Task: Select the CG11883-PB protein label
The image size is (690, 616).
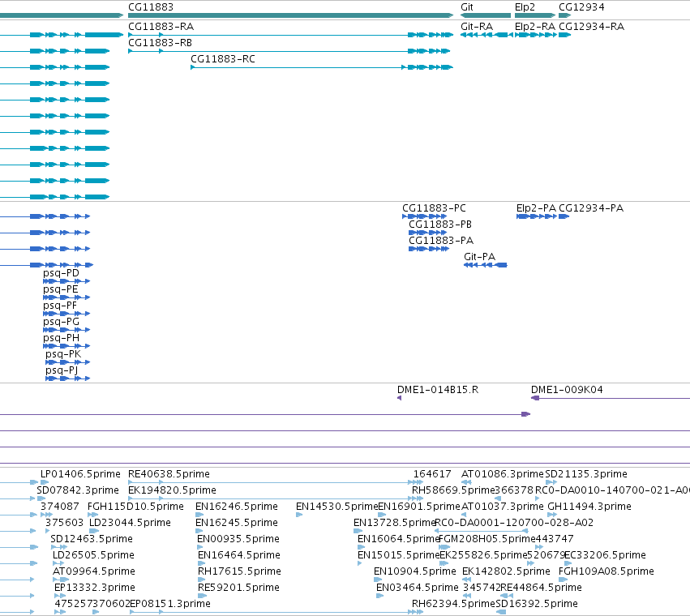Action: coord(440,225)
